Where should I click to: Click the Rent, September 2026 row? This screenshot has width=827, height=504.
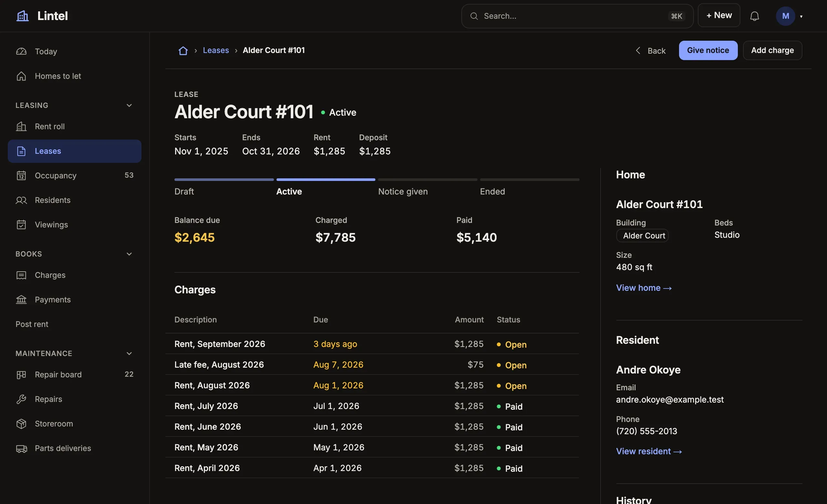tap(372, 344)
